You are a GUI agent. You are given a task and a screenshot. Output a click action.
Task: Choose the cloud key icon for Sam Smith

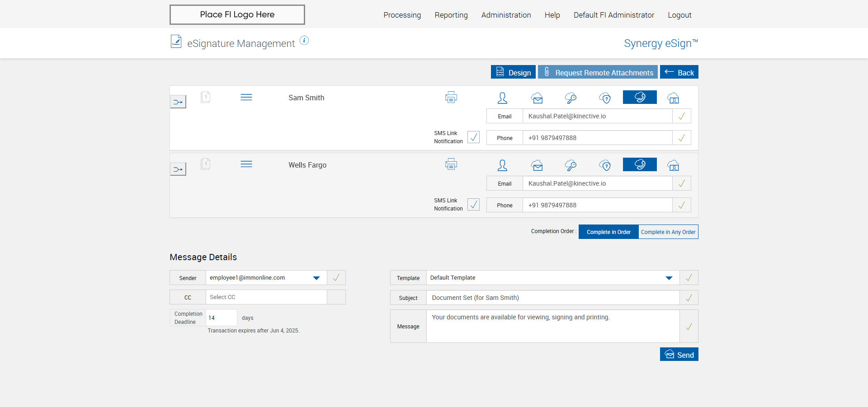coord(571,98)
